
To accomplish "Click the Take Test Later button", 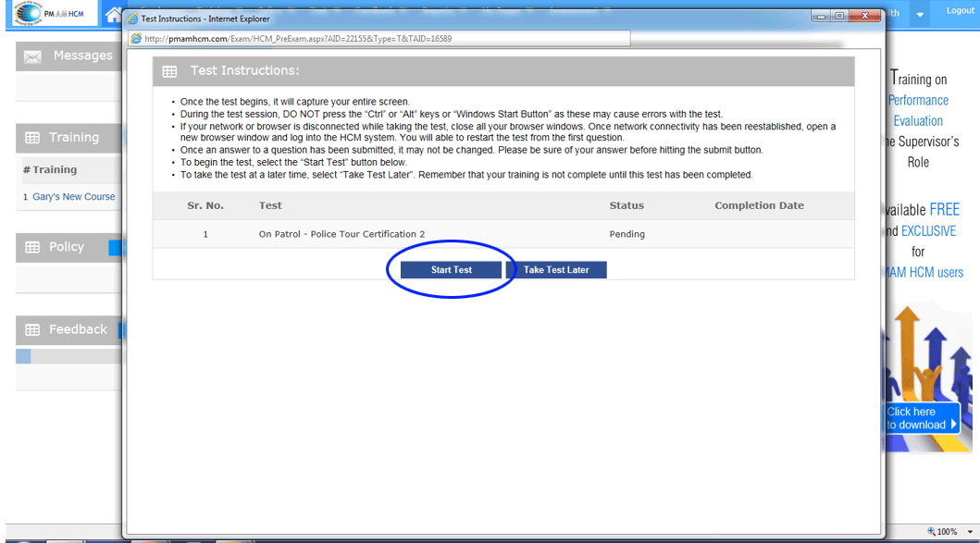I will tap(556, 270).
